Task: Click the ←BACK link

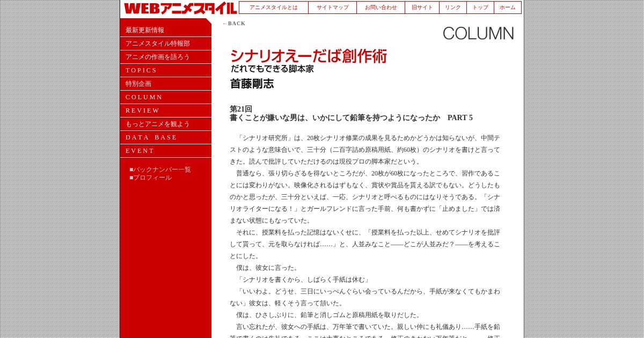Action: (x=234, y=24)
